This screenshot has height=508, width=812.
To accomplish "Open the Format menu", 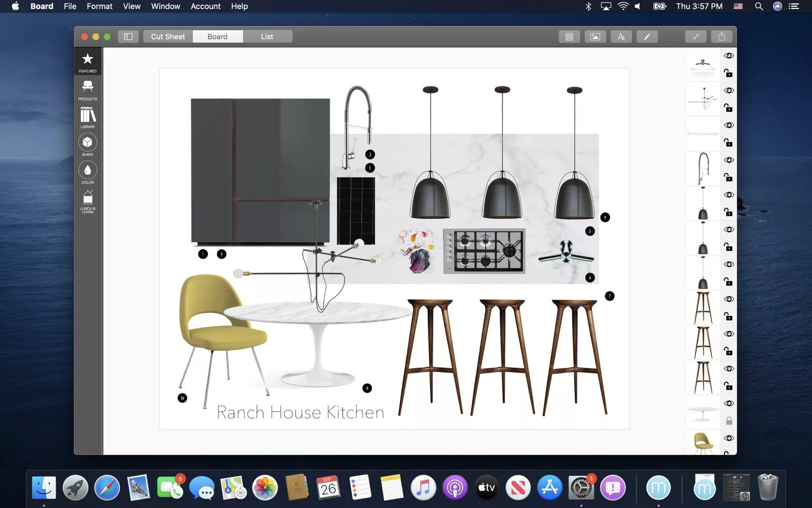I will (99, 6).
